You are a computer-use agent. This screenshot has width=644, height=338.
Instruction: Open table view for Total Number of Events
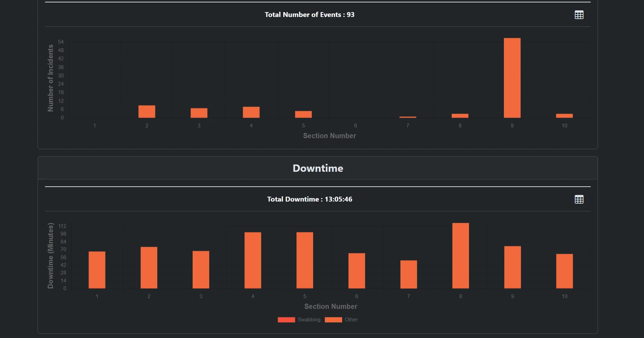click(x=579, y=15)
